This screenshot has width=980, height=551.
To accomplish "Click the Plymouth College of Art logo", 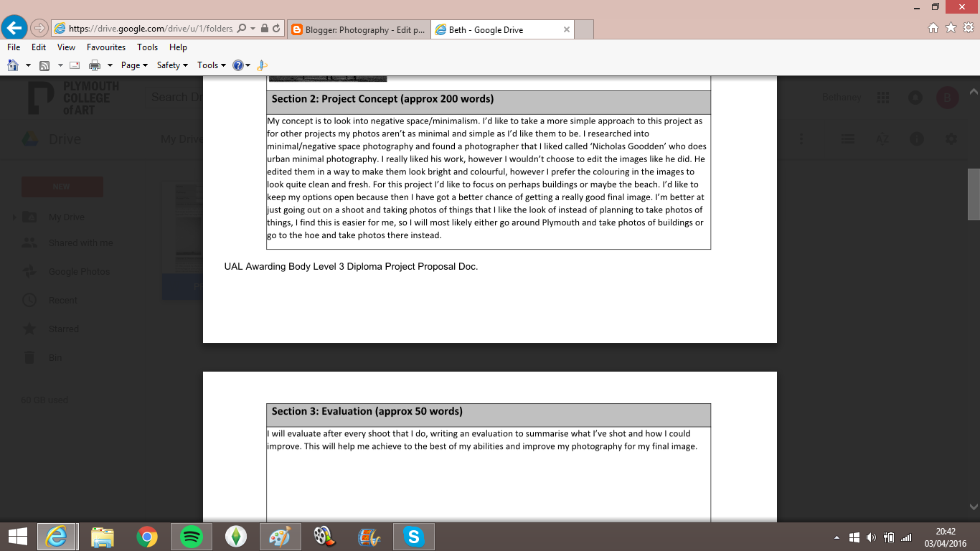I will (x=74, y=98).
